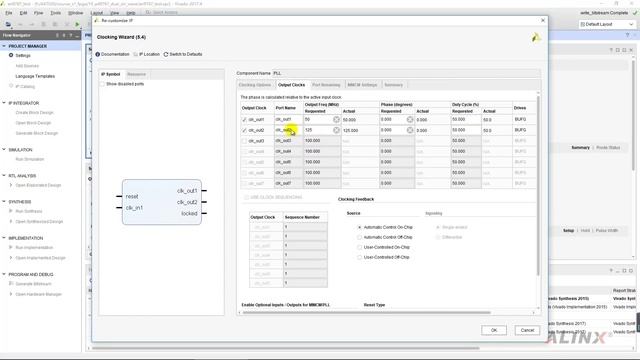Viewport: 640px width, 360px height.
Task: Expand Open Elaborated Design item
Action: 11,185
